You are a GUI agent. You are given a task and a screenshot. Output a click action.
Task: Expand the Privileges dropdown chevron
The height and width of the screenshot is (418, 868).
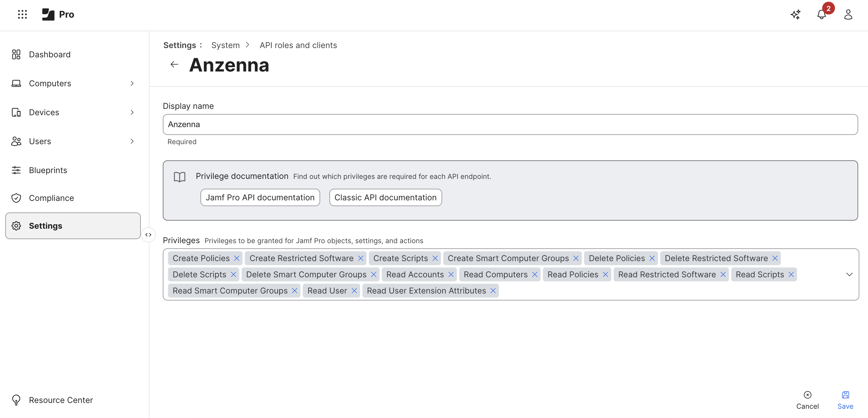coord(849,274)
